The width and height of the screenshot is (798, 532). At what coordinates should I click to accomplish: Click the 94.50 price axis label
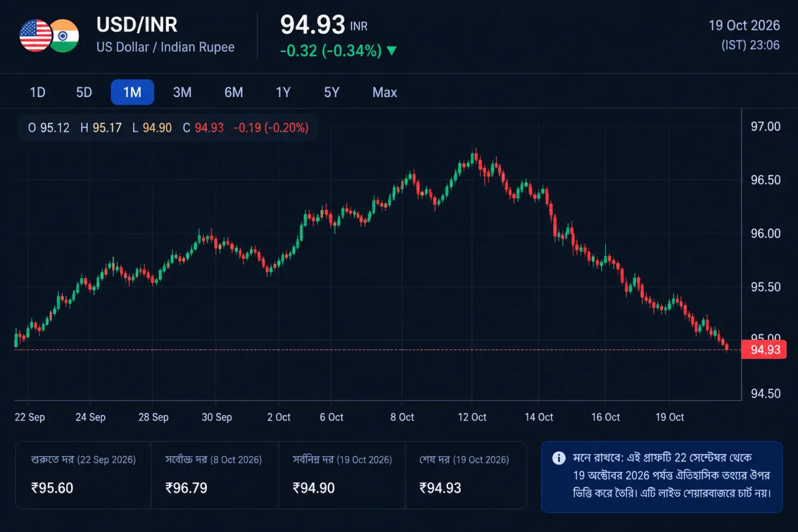pyautogui.click(x=765, y=394)
